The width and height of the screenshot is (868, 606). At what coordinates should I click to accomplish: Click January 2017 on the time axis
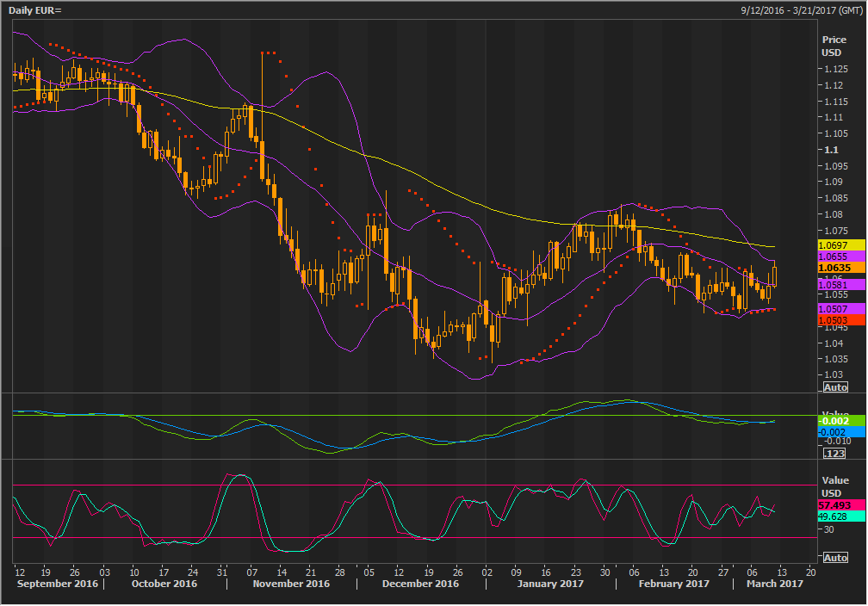pyautogui.click(x=551, y=584)
